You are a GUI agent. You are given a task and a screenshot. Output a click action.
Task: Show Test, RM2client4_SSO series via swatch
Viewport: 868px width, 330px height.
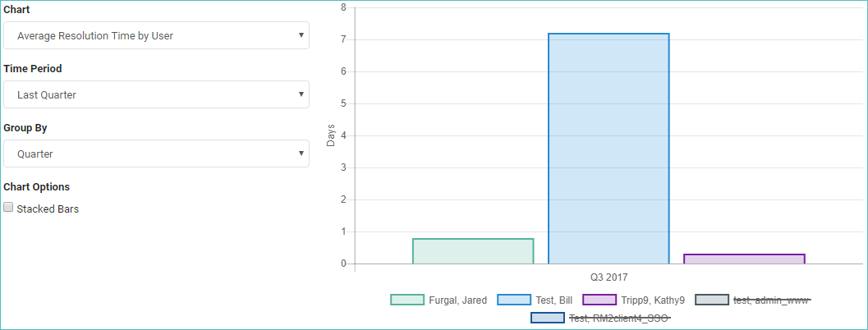[x=547, y=318]
